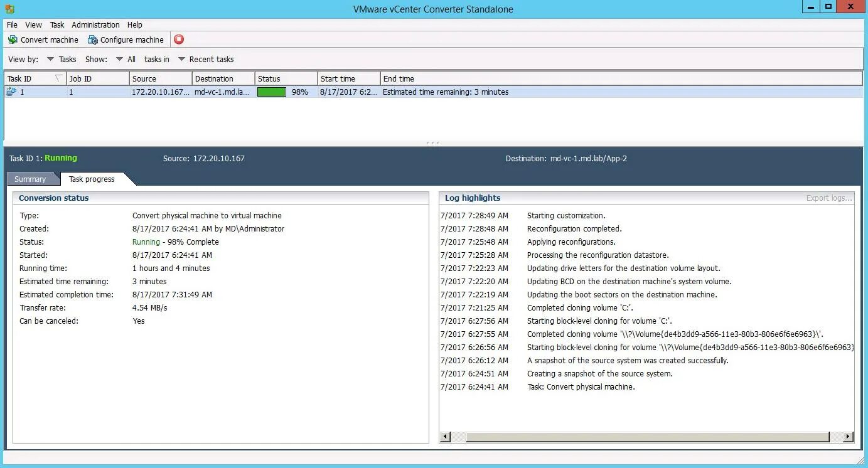The image size is (868, 468).
Task: Click the Can be canceled value Yes
Action: tap(139, 321)
